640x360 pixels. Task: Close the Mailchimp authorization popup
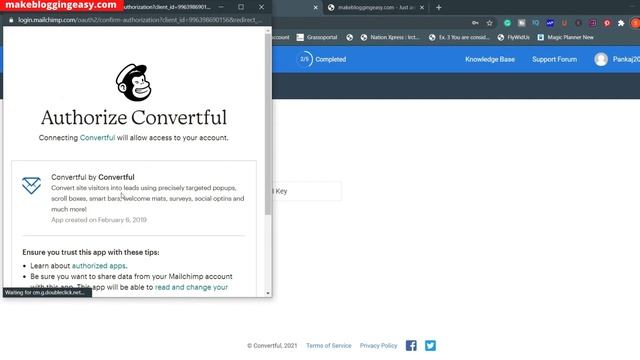261,7
